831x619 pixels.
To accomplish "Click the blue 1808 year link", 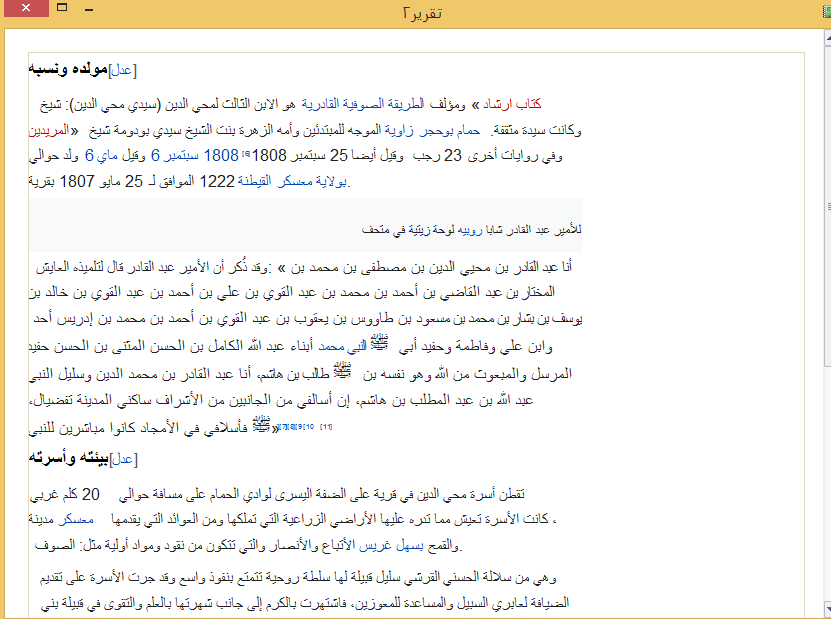I will point(221,155).
